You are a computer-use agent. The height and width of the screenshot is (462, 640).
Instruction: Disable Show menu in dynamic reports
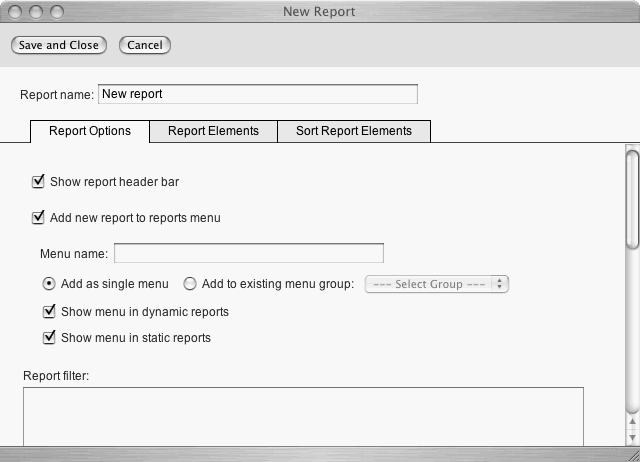49,311
